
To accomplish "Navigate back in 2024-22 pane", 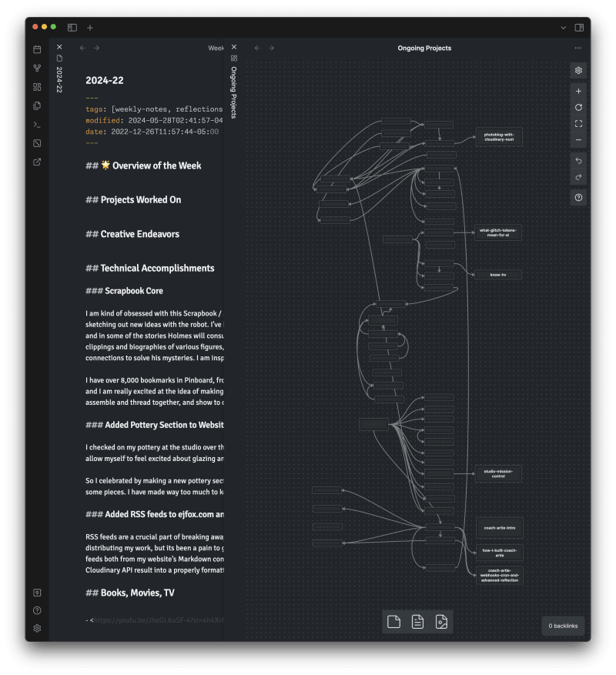I will pyautogui.click(x=82, y=48).
